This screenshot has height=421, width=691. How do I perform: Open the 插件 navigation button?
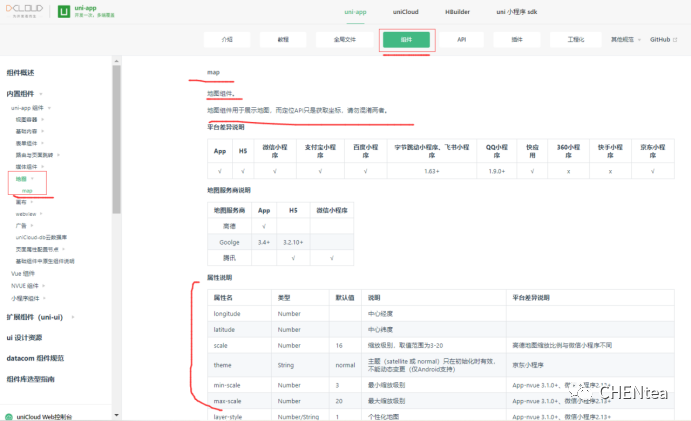517,40
